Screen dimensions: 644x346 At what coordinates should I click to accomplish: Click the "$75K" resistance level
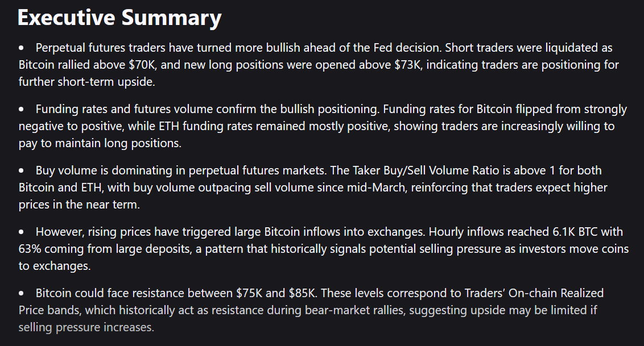tap(251, 293)
